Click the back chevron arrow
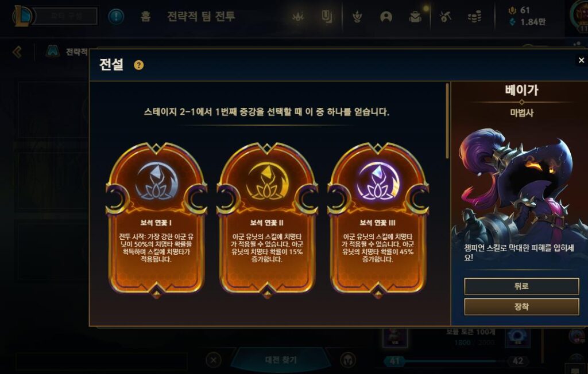This screenshot has width=588, height=374. [17, 52]
